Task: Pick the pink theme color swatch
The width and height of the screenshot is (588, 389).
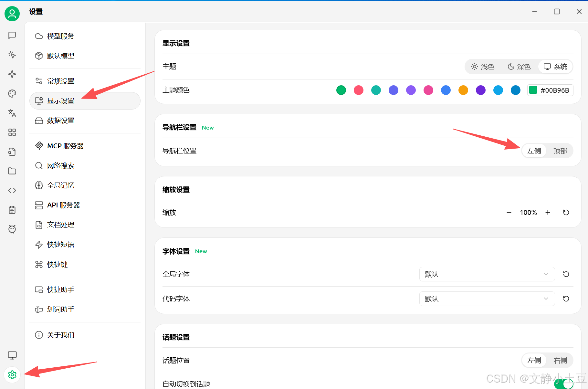Action: [x=428, y=90]
